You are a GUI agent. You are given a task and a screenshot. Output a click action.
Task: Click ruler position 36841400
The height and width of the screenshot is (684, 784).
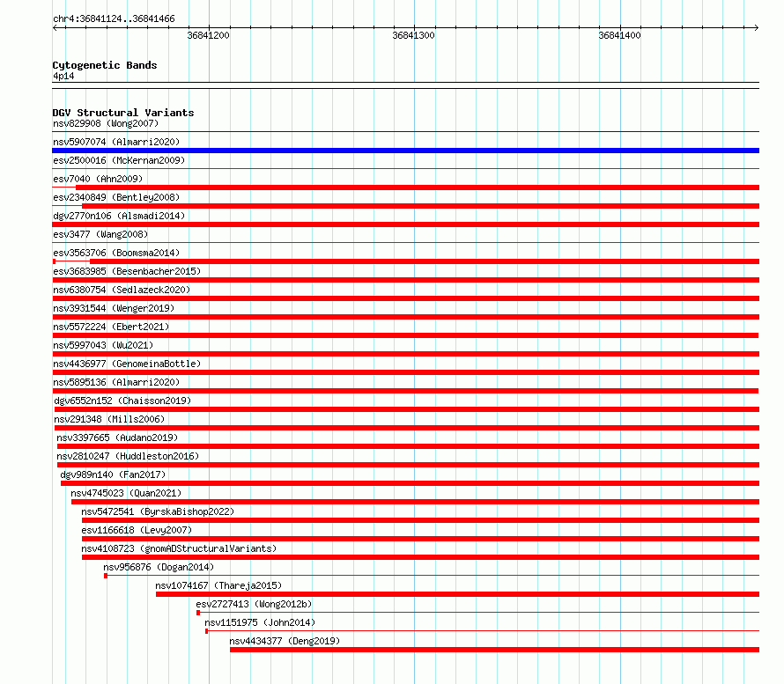click(619, 35)
